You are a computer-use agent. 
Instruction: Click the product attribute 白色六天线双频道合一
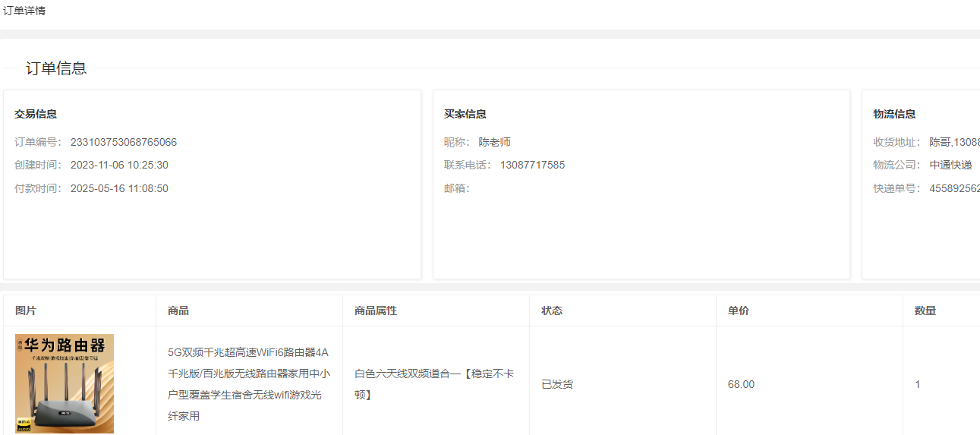coord(434,384)
